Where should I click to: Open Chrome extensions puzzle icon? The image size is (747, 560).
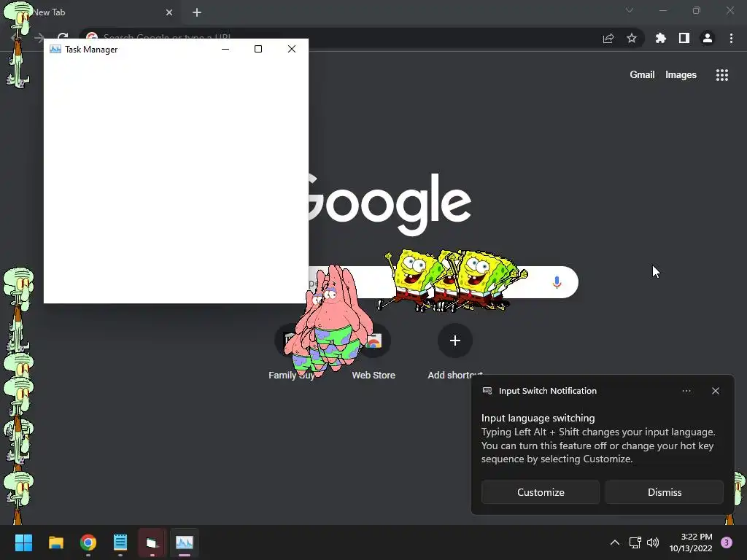661,38
